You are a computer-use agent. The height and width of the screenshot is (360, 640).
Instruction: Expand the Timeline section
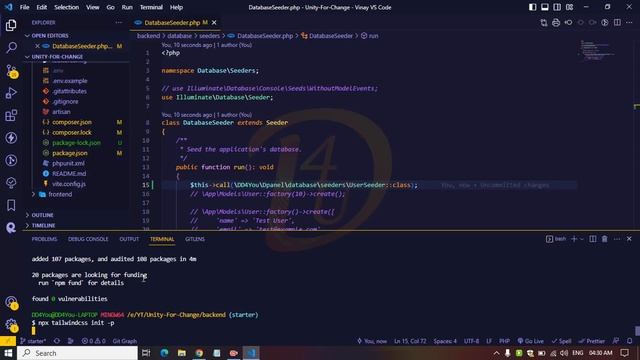(x=43, y=225)
